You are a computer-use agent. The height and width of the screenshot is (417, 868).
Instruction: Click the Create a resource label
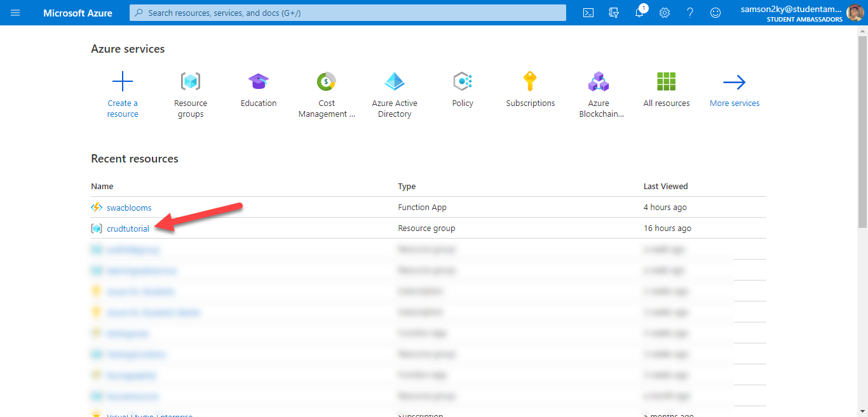123,109
